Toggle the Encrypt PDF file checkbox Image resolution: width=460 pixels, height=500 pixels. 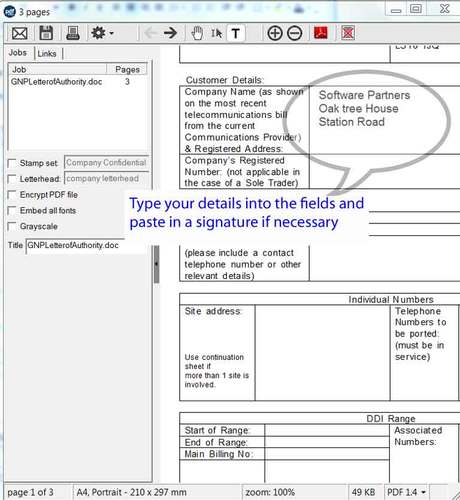click(12, 195)
